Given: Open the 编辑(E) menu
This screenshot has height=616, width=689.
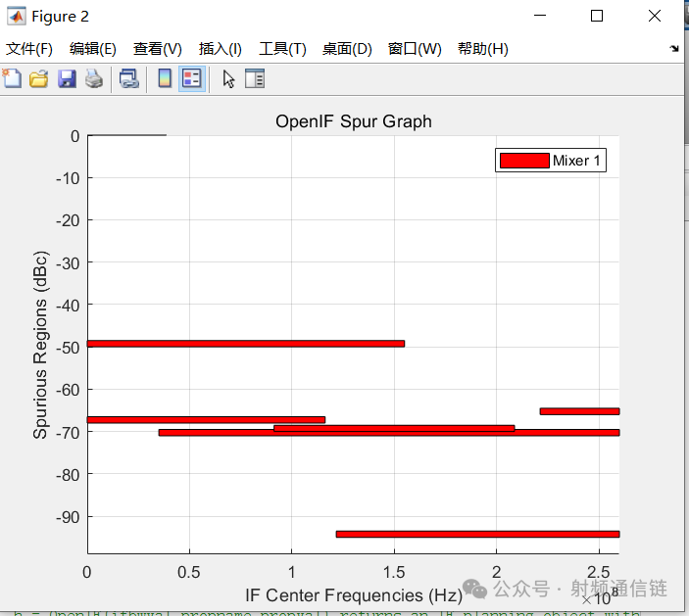Looking at the screenshot, I should pyautogui.click(x=93, y=49).
